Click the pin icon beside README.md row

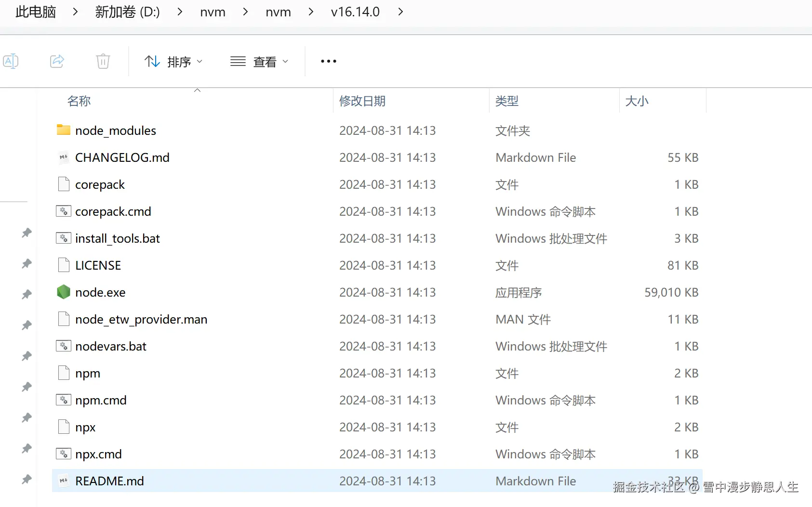coord(27,480)
